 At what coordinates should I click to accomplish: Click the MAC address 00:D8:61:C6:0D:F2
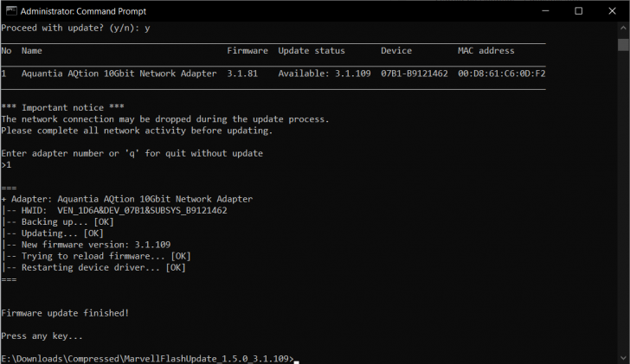(501, 73)
